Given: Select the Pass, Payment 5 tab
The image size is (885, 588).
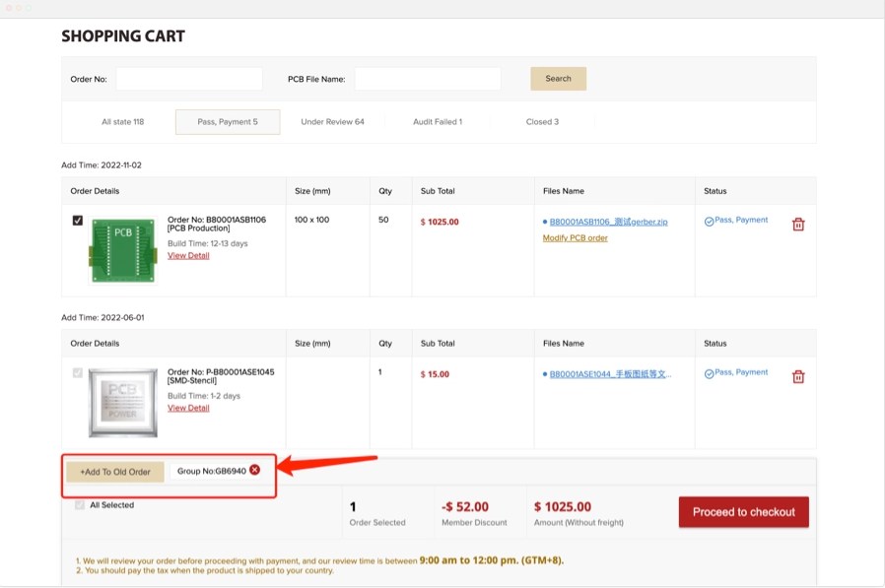Looking at the screenshot, I should (x=228, y=122).
